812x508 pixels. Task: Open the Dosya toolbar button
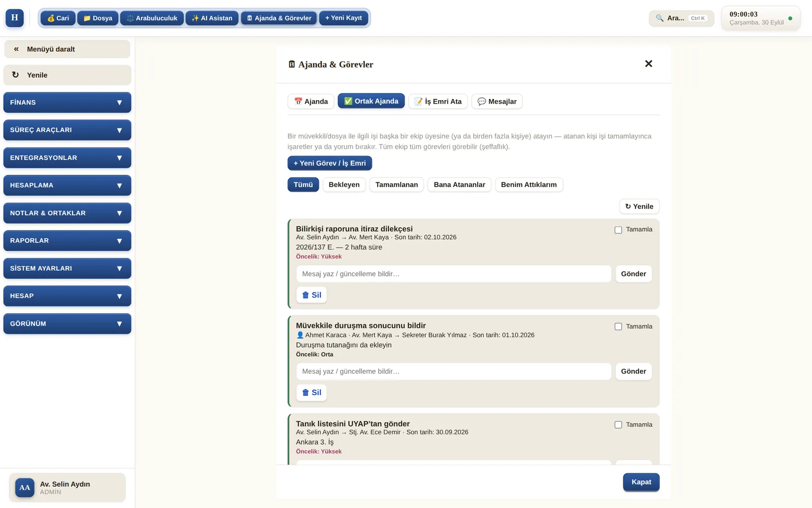[98, 18]
